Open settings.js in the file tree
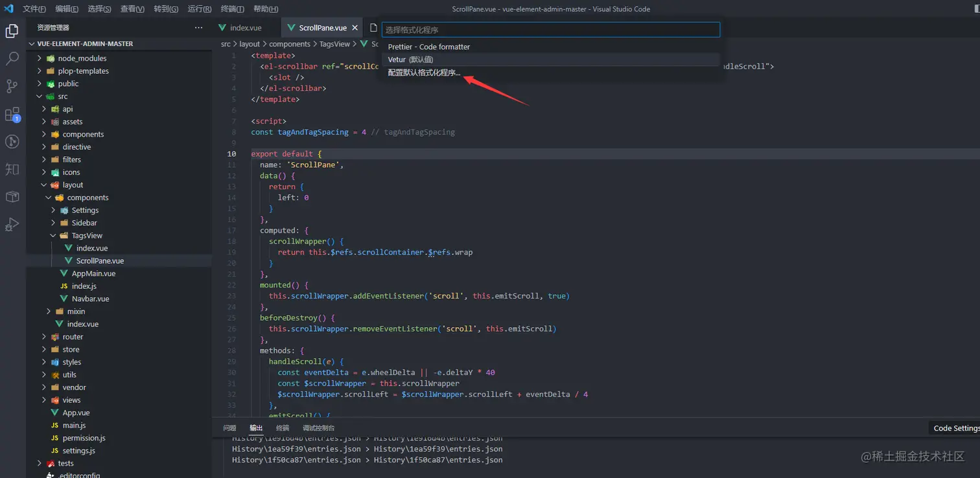980x478 pixels. 78,451
